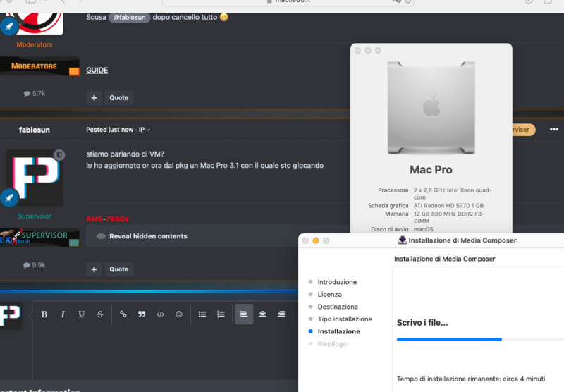The height and width of the screenshot is (392, 564).
Task: Insert a code block in editor
Action: tap(160, 314)
